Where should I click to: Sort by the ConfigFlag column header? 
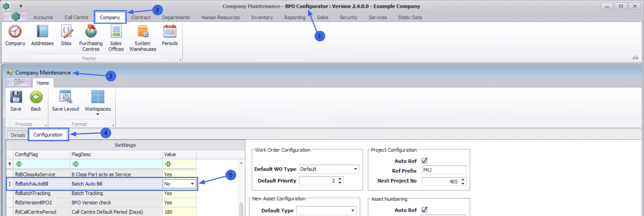[x=42, y=154]
